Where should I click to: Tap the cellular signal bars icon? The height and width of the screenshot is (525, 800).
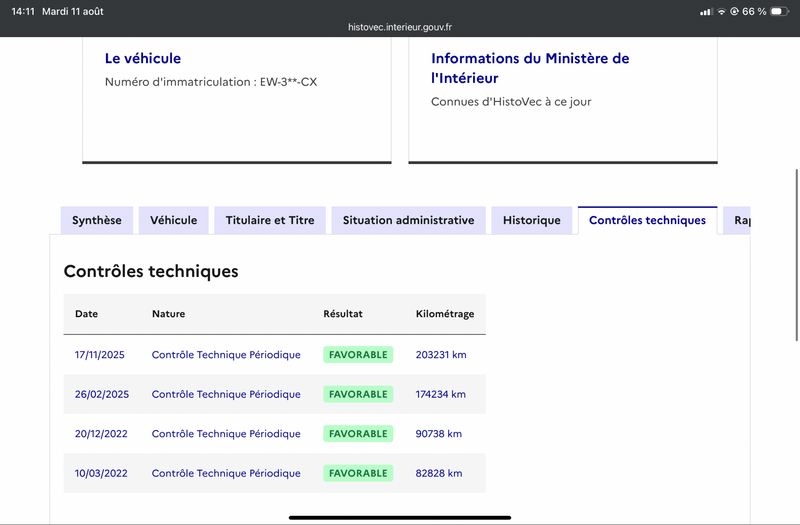pos(706,12)
